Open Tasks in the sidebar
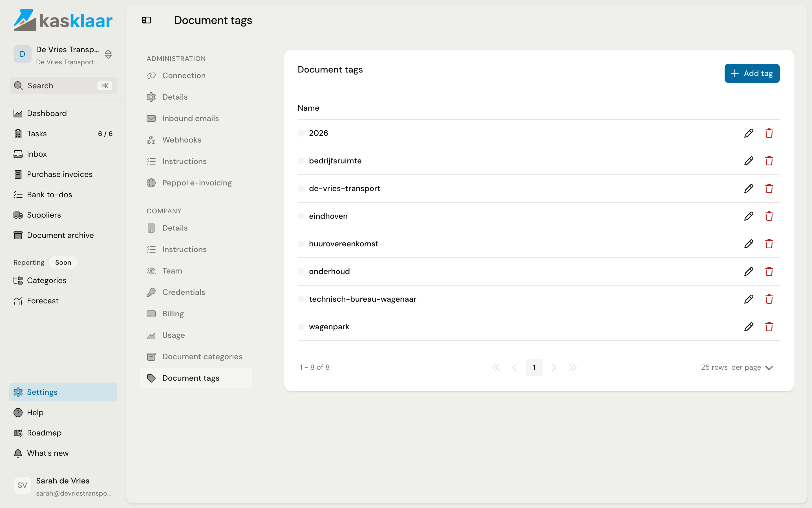The image size is (812, 508). click(63, 134)
